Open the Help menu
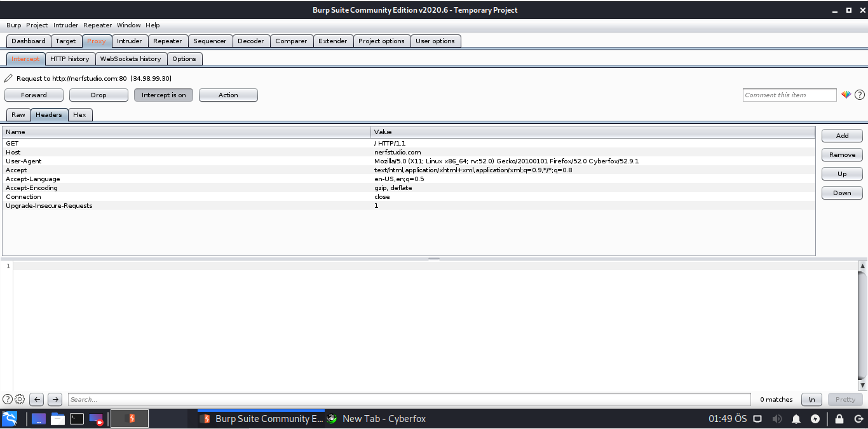The height and width of the screenshot is (429, 868). pos(153,25)
